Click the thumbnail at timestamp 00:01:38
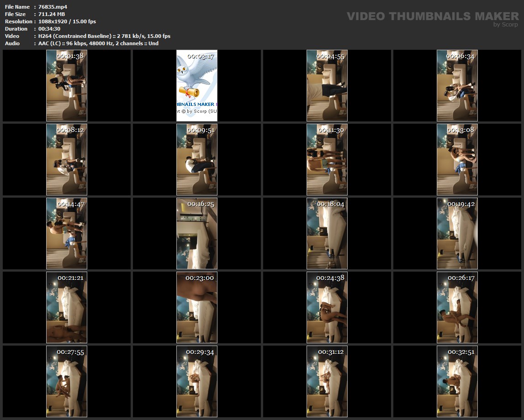Viewport: 524px width, 420px height. (67, 85)
